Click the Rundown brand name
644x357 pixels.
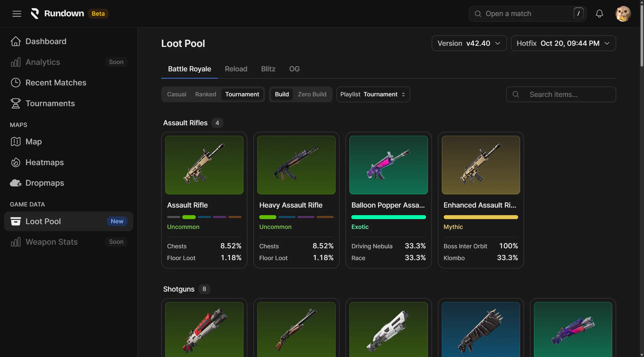(x=64, y=14)
